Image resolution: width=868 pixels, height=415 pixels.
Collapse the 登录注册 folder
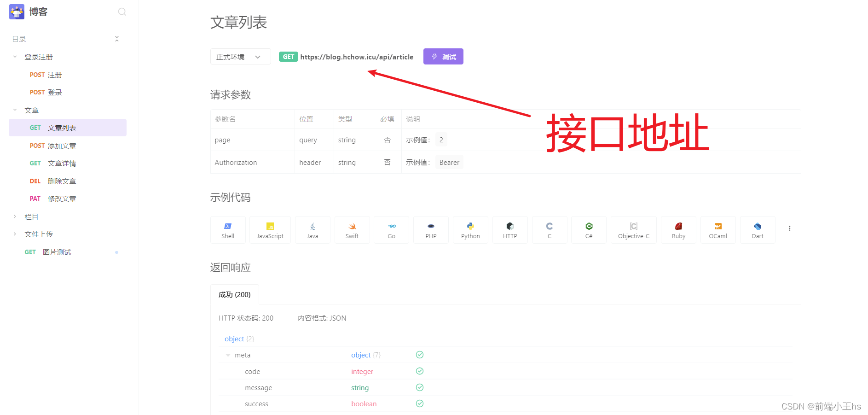coord(15,57)
